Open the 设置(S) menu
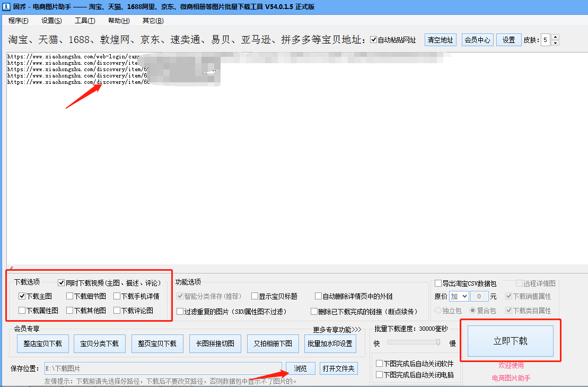The width and height of the screenshot is (588, 387). click(51, 20)
